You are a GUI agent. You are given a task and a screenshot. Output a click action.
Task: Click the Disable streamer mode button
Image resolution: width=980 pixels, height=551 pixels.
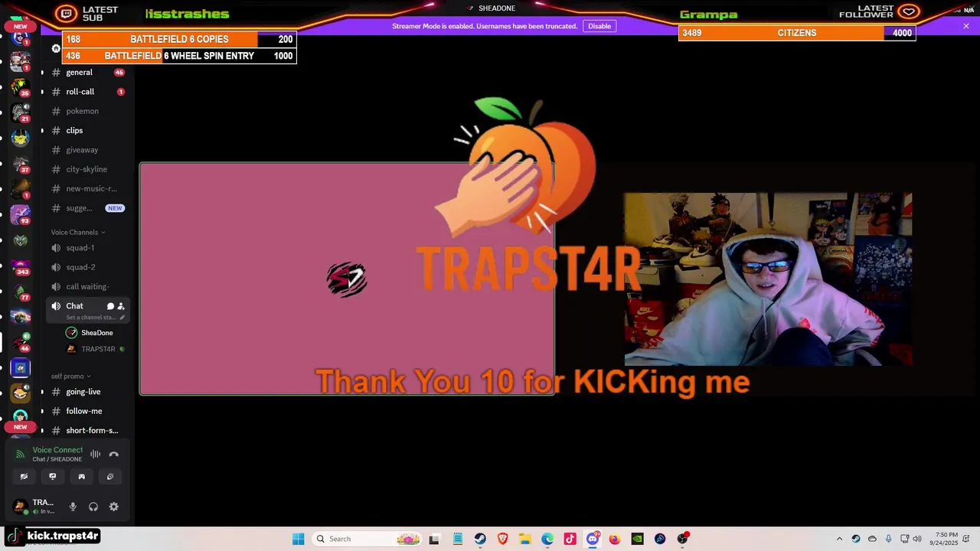pos(599,26)
